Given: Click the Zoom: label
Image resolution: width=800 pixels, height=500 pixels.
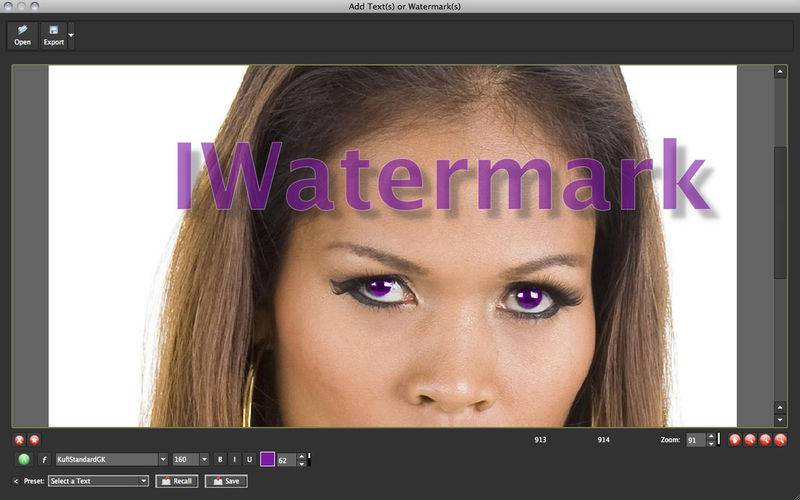Looking at the screenshot, I should pos(670,439).
